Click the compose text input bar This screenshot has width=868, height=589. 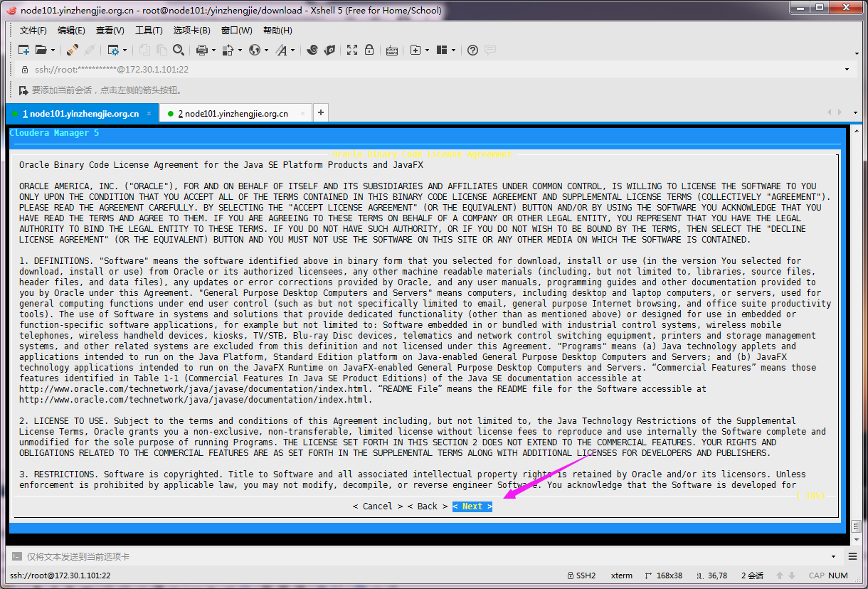(x=425, y=556)
